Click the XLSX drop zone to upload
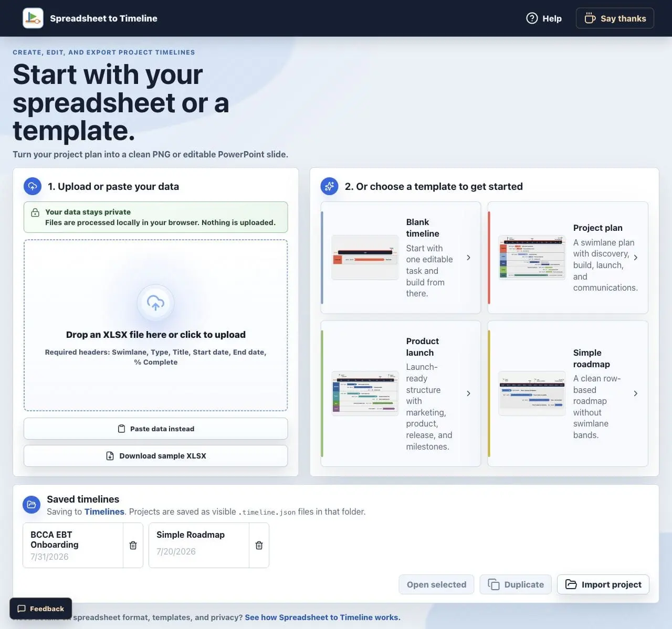This screenshot has width=672, height=629. click(x=155, y=325)
